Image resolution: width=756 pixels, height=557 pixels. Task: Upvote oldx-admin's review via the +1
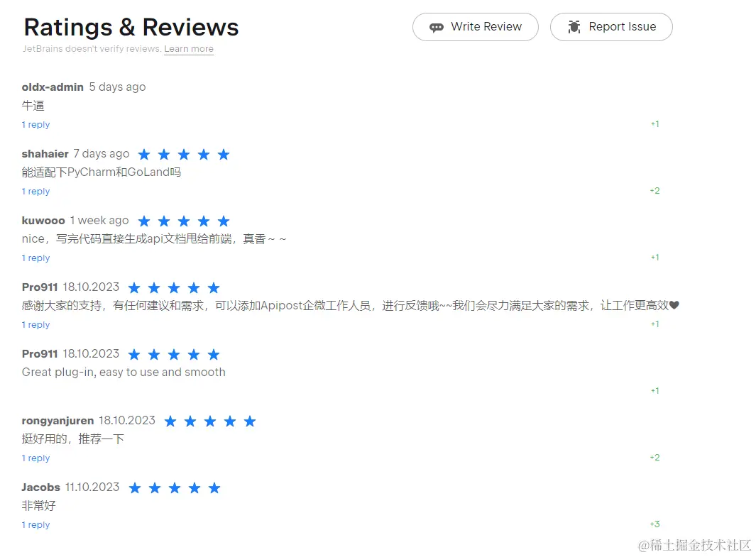point(654,123)
